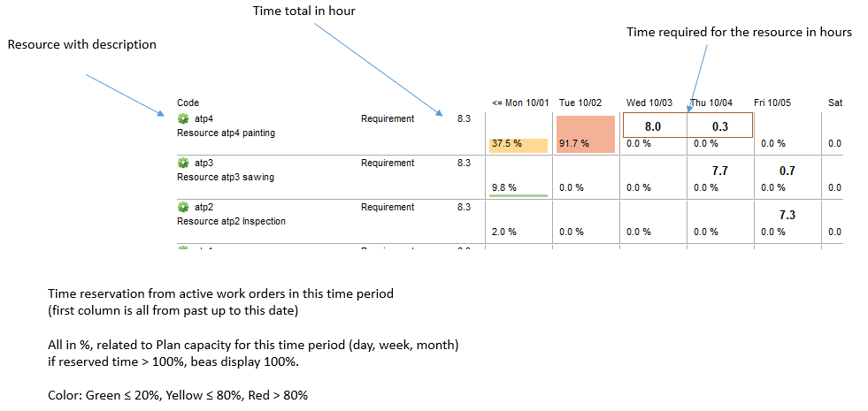Click the 0.7 hours cell on Friday

tap(787, 171)
